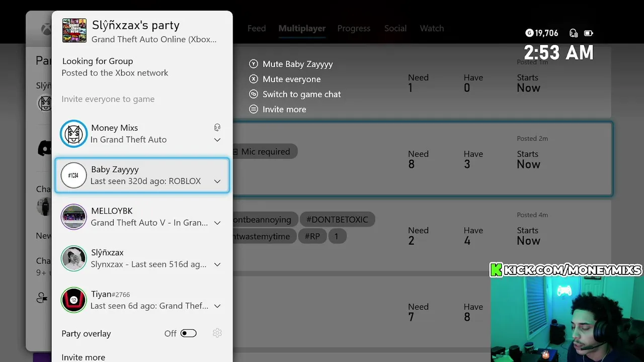Screen dimensions: 644x362
Task: Click Money Mixs avatar icon
Action: tap(73, 134)
